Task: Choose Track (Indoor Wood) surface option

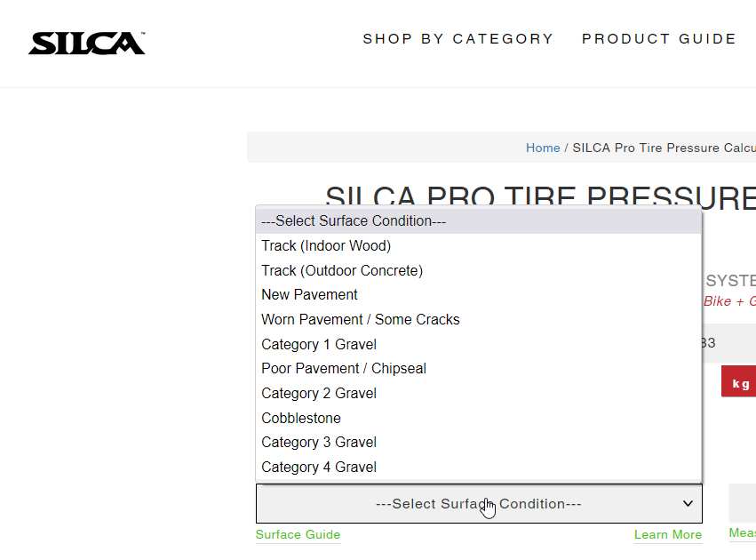Action: [326, 246]
